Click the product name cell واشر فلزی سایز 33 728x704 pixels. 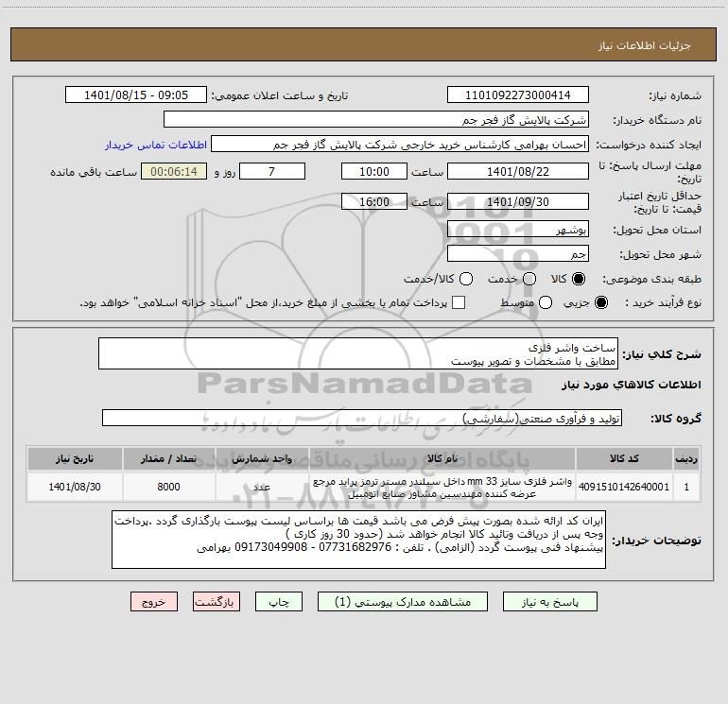442,487
